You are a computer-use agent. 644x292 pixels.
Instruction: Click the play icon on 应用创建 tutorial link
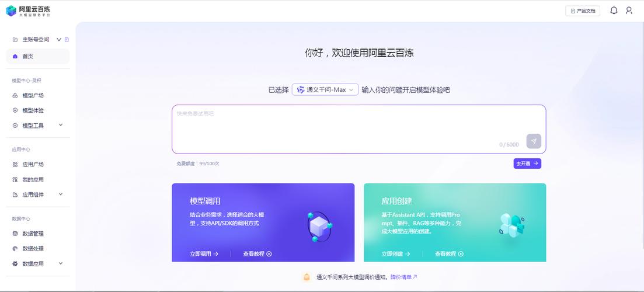click(x=461, y=254)
